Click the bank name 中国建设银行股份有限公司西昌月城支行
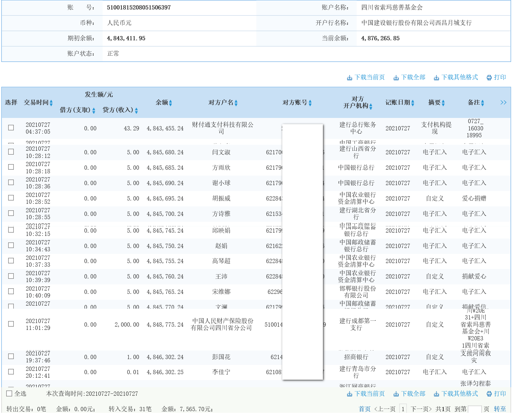This screenshot has height=420, width=515. pyautogui.click(x=416, y=23)
